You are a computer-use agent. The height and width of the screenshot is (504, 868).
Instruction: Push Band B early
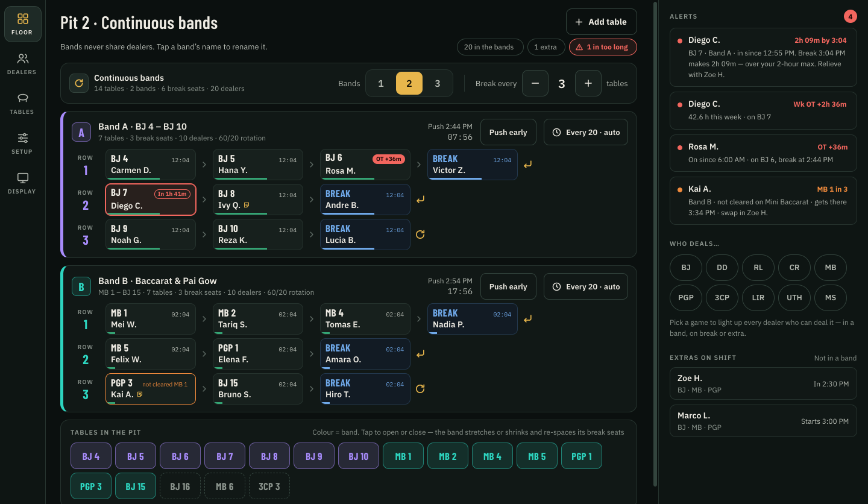tap(508, 286)
